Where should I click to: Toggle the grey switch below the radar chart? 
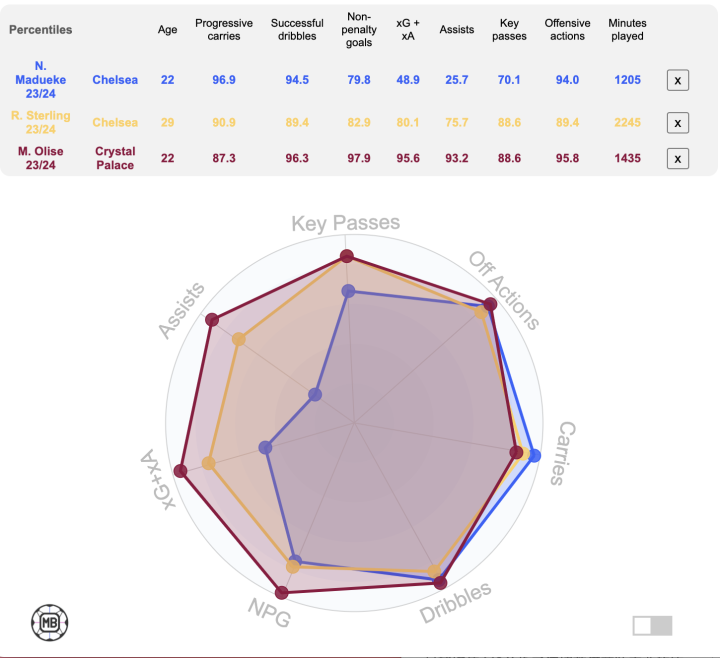pos(652,625)
